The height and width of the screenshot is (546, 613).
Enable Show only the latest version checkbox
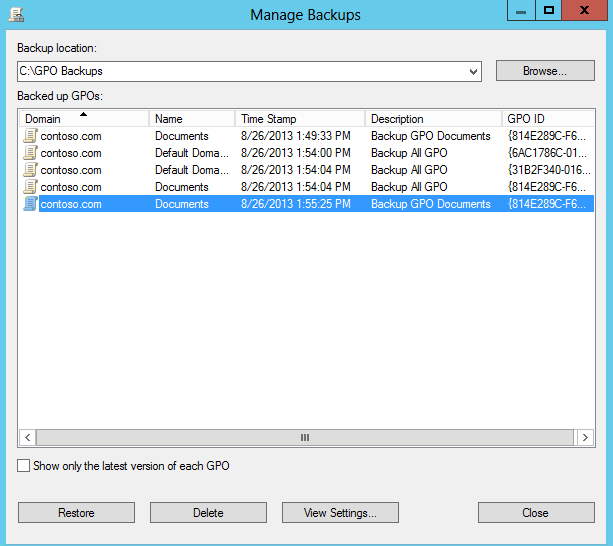[24, 466]
